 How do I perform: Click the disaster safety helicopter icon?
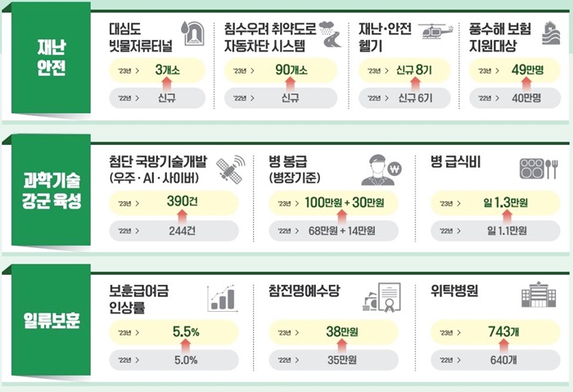[435, 31]
